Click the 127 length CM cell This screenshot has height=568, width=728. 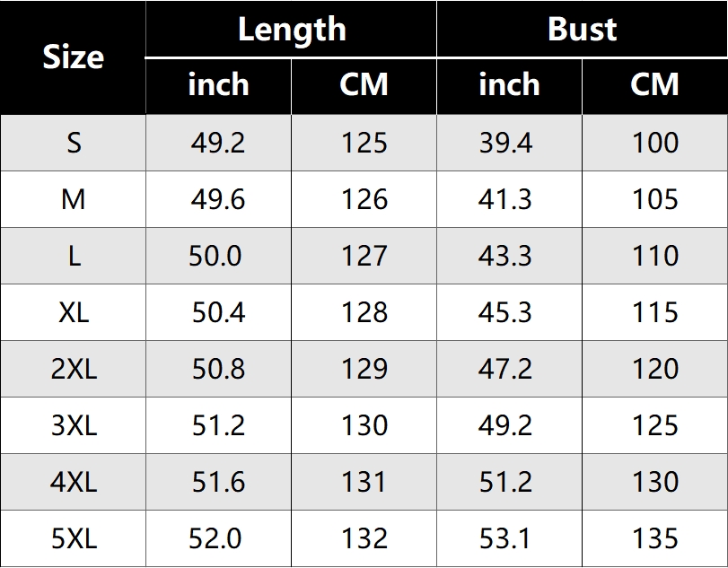point(364,256)
